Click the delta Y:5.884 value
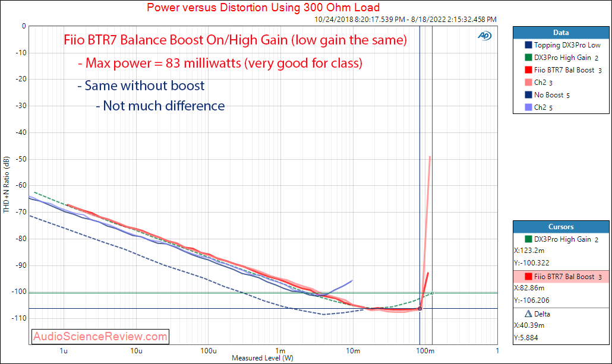Screen dimensions: 612x364 [x=526, y=338]
